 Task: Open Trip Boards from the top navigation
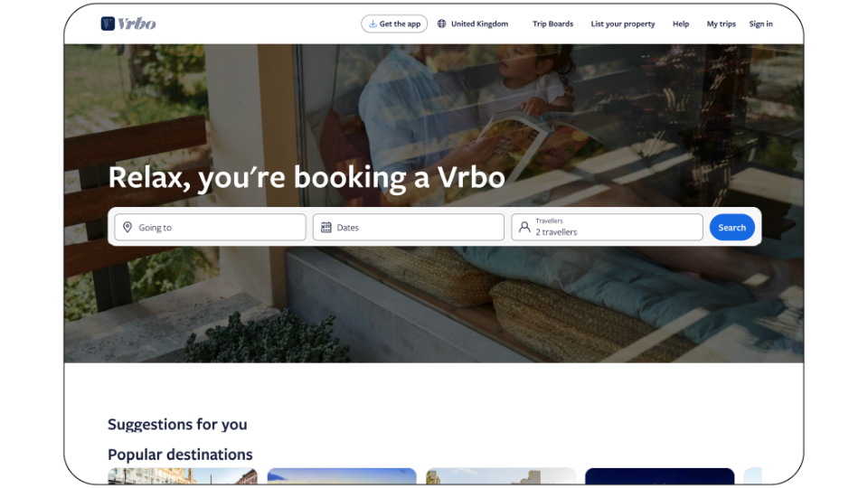[552, 23]
